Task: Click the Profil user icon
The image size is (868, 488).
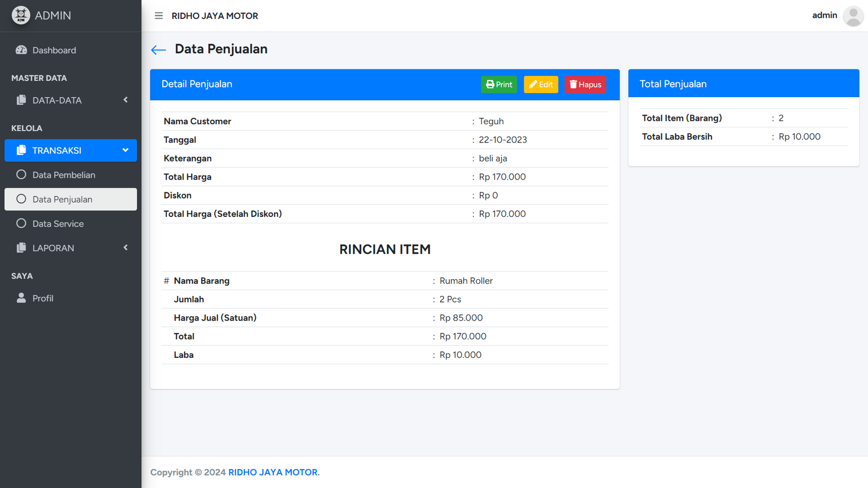Action: tap(21, 298)
